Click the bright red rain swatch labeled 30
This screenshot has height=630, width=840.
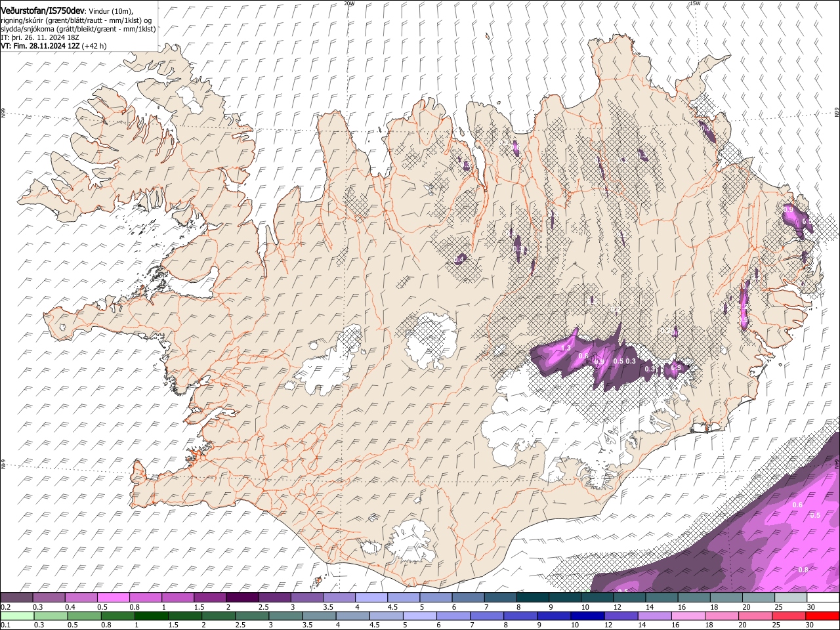pyautogui.click(x=823, y=616)
